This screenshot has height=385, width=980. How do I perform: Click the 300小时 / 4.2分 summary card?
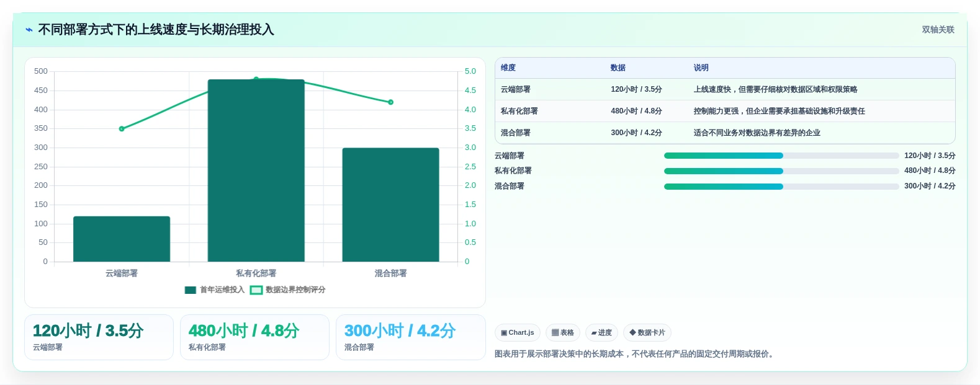pos(410,337)
